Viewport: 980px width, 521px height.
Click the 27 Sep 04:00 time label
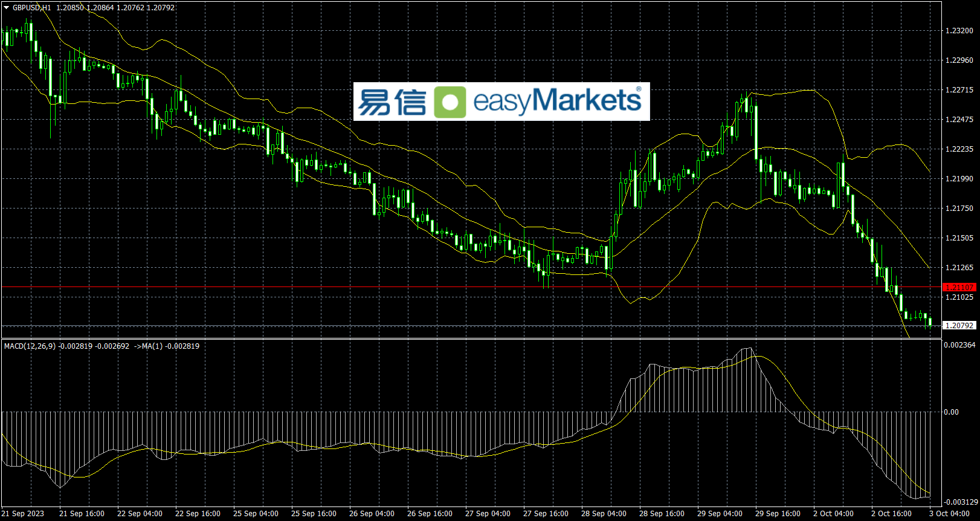click(x=488, y=514)
